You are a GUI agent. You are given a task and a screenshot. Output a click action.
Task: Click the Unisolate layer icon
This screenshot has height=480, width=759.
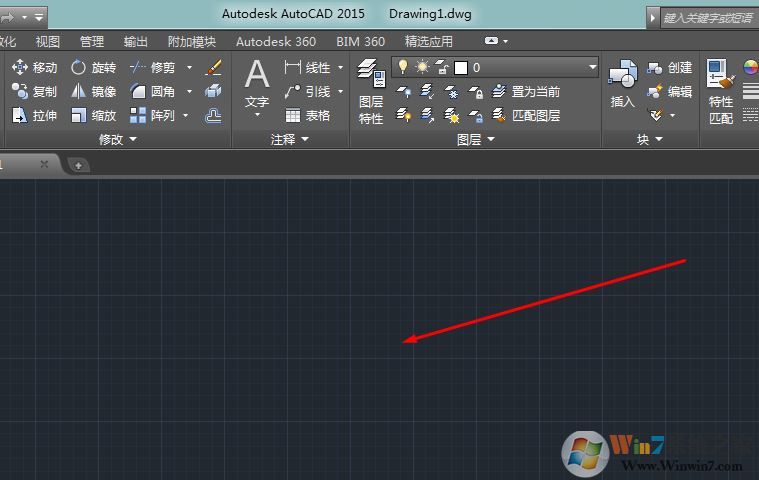[427, 115]
